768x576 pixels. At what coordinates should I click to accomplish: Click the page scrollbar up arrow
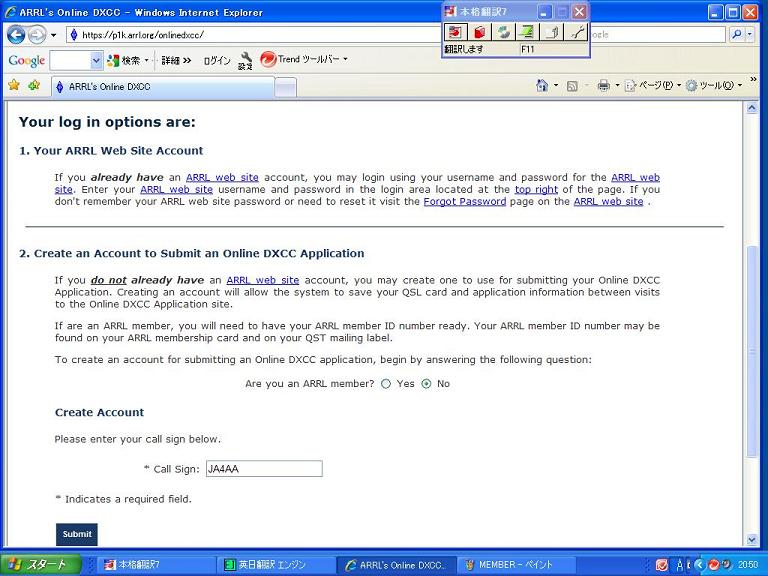[752, 108]
